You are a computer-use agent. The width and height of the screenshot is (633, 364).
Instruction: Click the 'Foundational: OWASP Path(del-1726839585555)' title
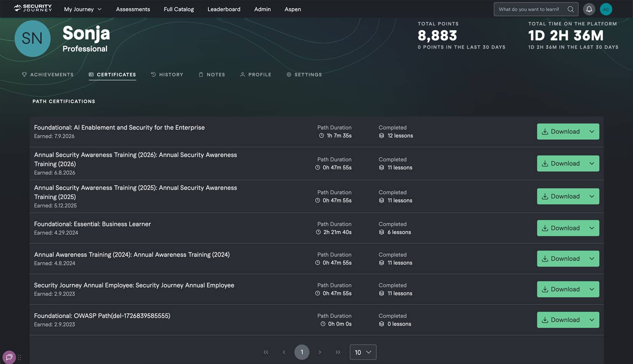pyautogui.click(x=102, y=316)
